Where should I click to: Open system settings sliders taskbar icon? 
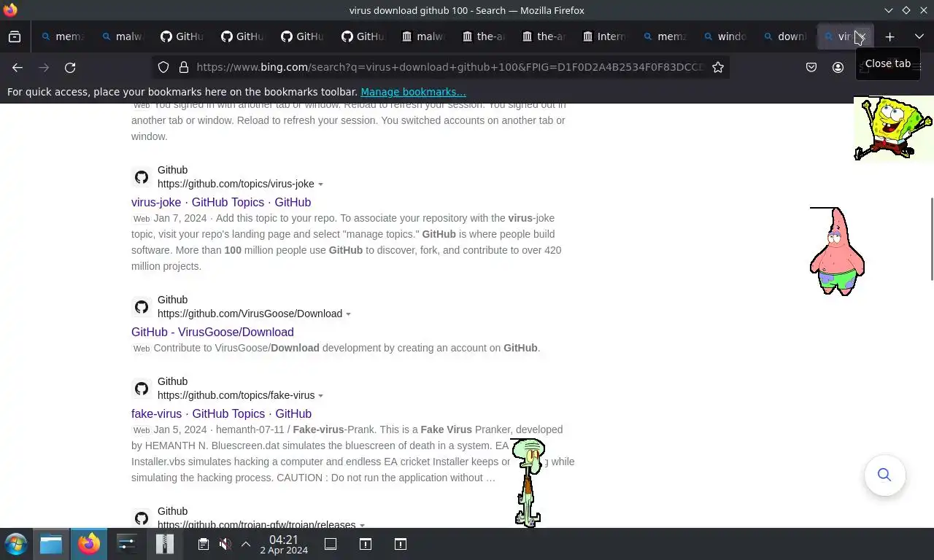point(126,544)
